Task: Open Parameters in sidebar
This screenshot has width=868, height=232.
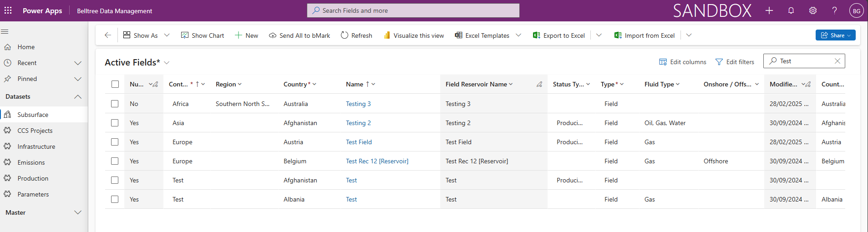Action: pyautogui.click(x=44, y=194)
